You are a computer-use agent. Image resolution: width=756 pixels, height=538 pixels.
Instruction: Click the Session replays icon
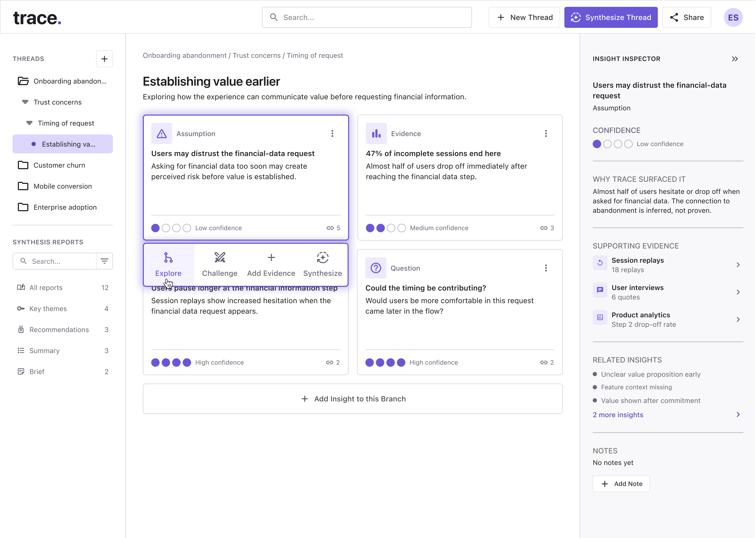[600, 263]
